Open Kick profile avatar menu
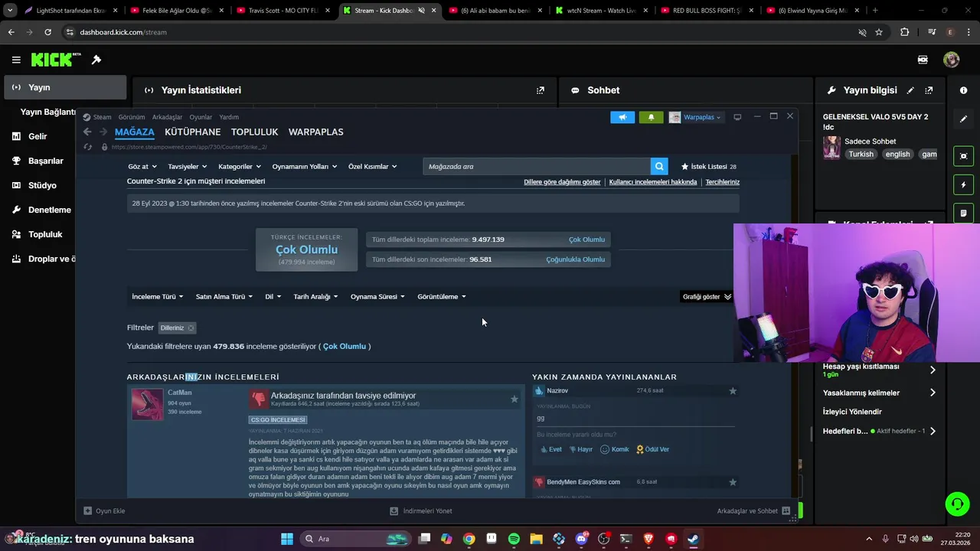980x551 pixels. [951, 60]
